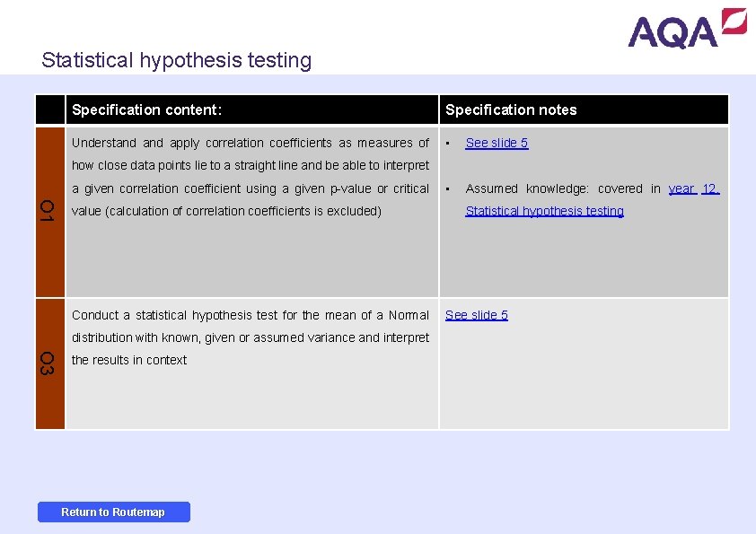
Task: Click the brown O1 row label
Action: coord(50,212)
